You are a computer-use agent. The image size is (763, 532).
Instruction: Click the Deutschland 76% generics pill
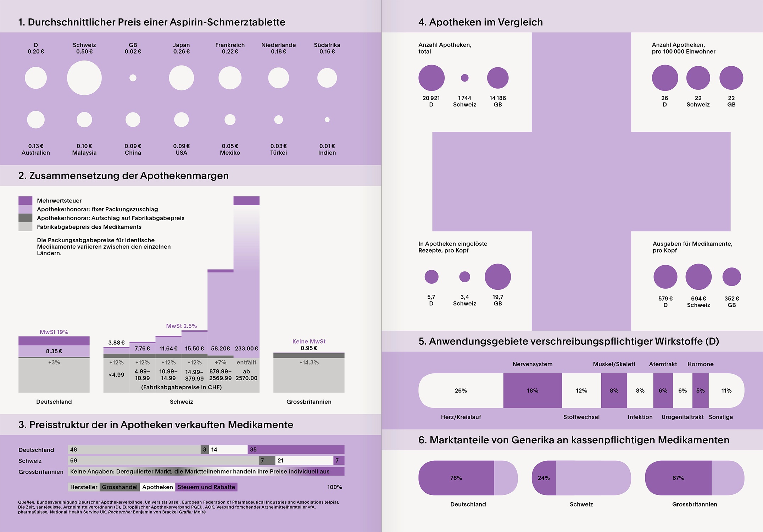tap(456, 478)
